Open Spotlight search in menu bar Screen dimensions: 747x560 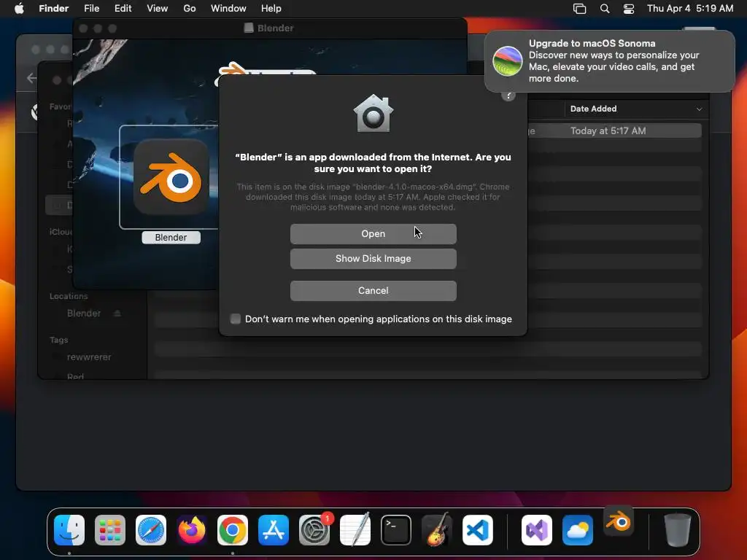click(605, 9)
